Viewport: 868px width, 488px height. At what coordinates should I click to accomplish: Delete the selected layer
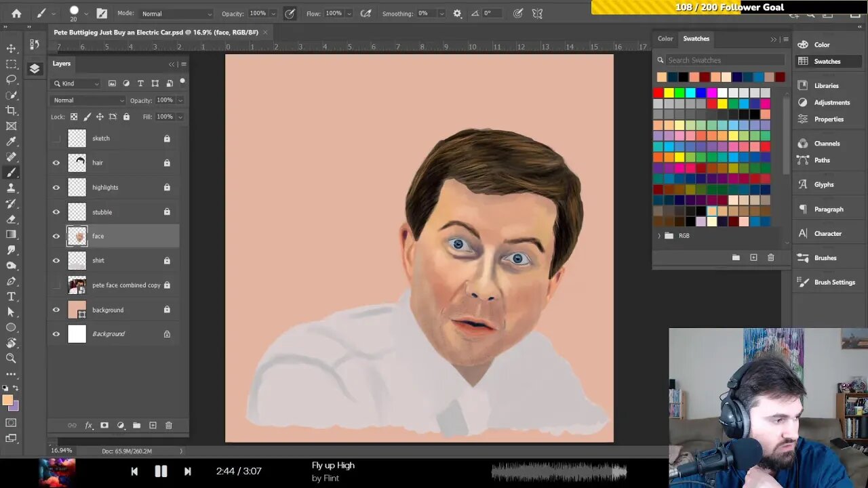click(x=169, y=426)
